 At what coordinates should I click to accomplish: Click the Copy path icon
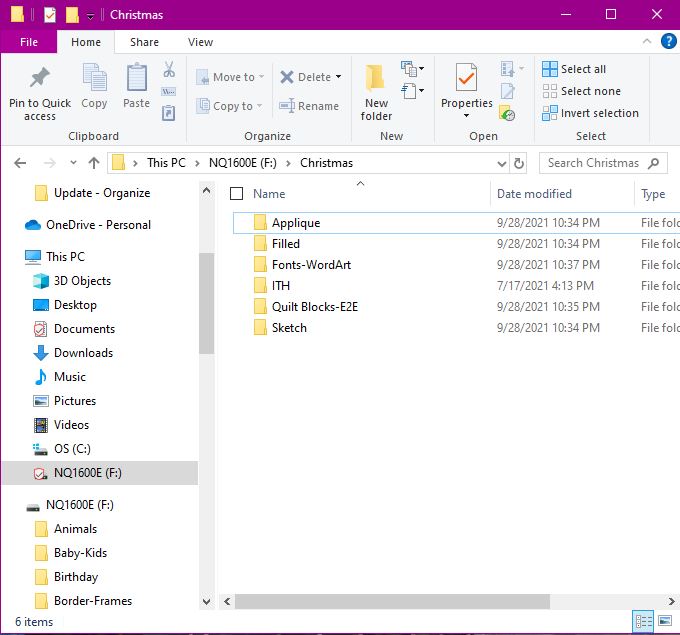tap(169, 92)
